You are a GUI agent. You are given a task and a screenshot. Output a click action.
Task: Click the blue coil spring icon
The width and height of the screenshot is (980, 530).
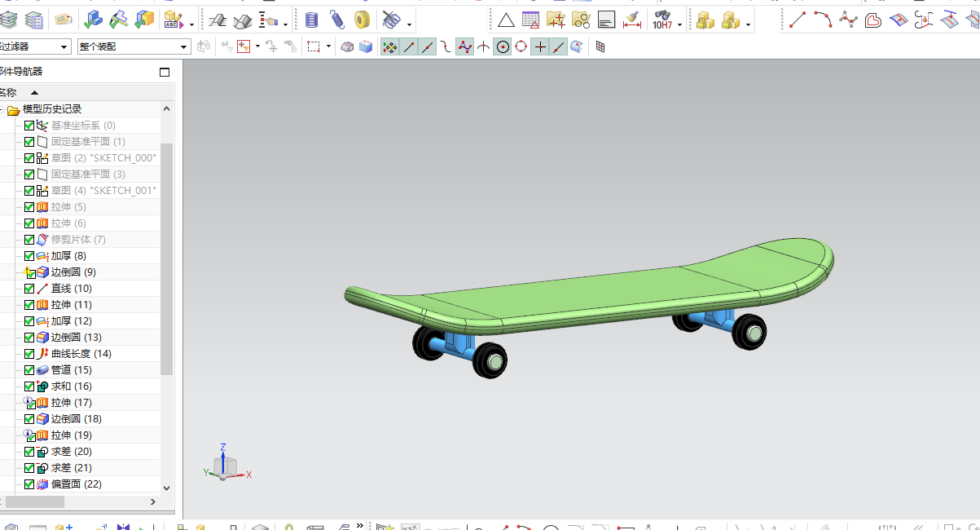pos(337,20)
